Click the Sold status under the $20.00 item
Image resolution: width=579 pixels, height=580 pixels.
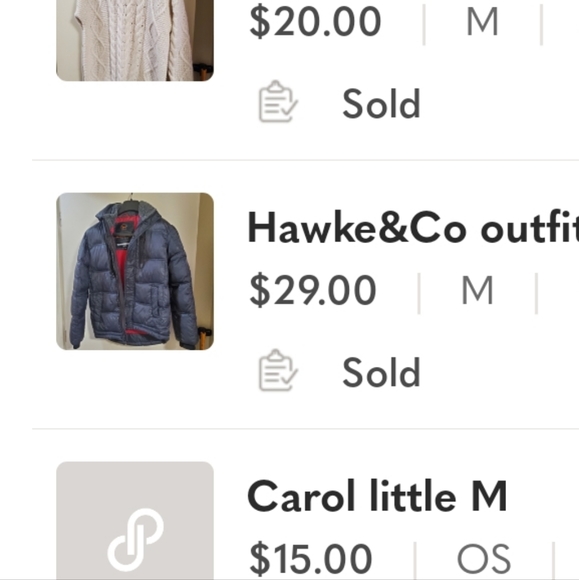coord(381,104)
